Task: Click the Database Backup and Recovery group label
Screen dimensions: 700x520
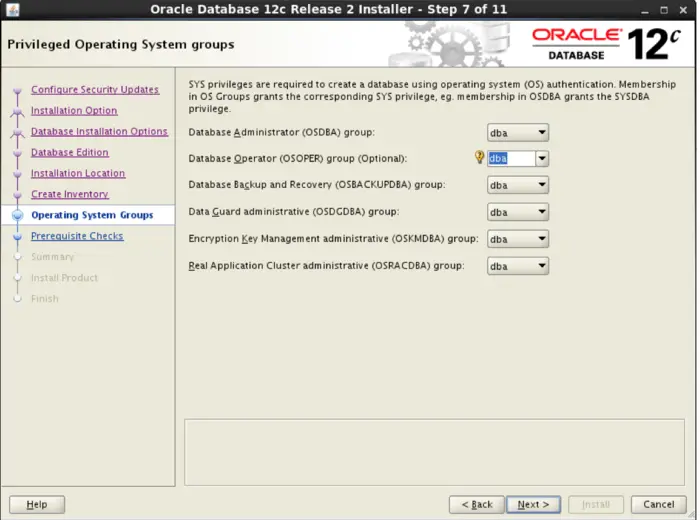Action: (317, 185)
